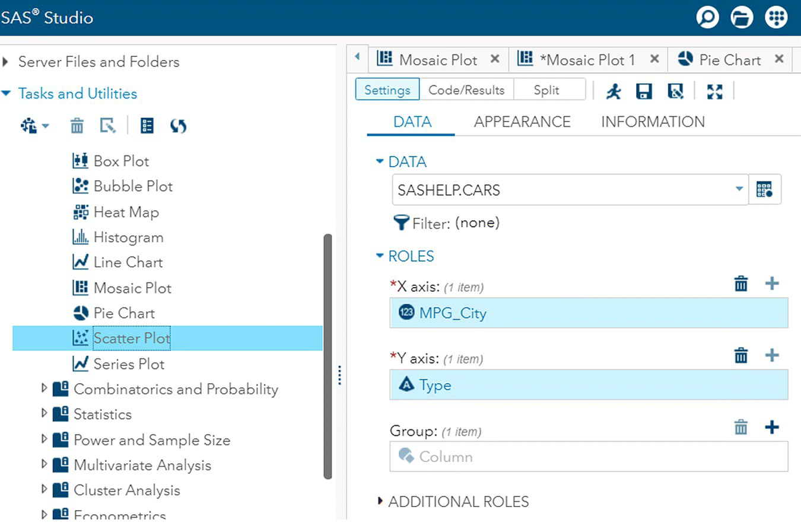
Task: Expand Power and Sample Size folder
Action: pyautogui.click(x=44, y=439)
